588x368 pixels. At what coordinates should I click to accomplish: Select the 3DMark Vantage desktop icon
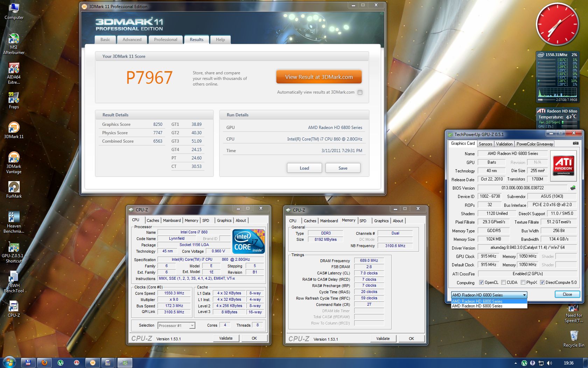[x=14, y=163]
